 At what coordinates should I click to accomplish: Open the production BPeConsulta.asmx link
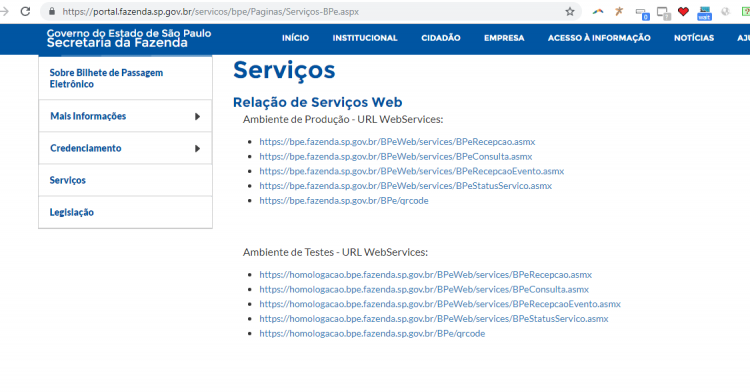coord(396,156)
